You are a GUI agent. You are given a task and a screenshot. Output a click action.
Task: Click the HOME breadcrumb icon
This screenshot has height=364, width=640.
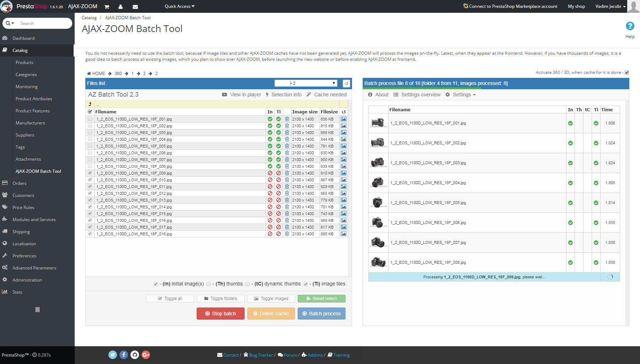pyautogui.click(x=89, y=74)
